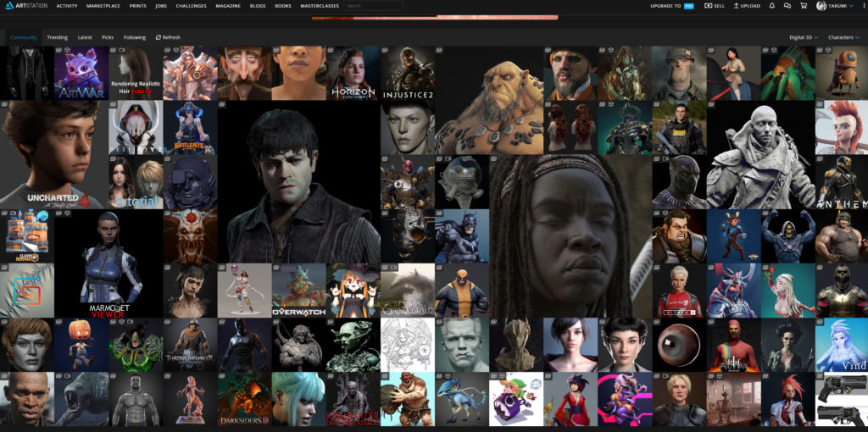
Task: Go to the Prints section
Action: tap(138, 6)
